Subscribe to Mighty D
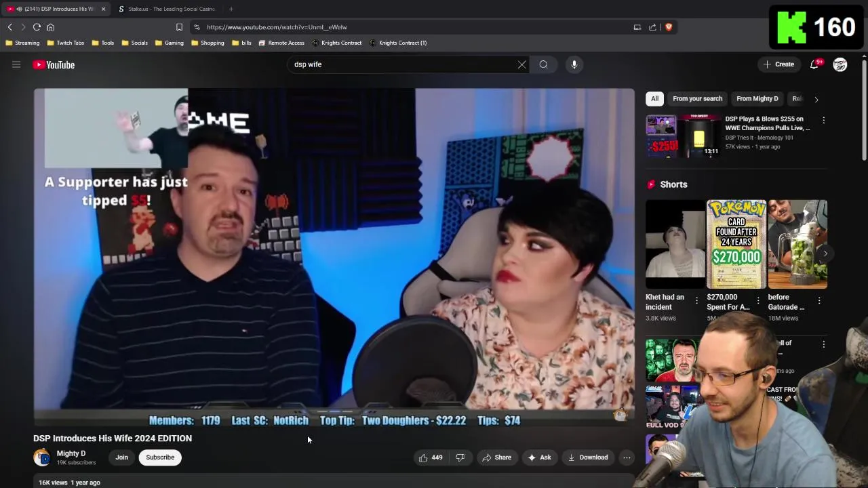The image size is (868, 488). [x=160, y=457]
